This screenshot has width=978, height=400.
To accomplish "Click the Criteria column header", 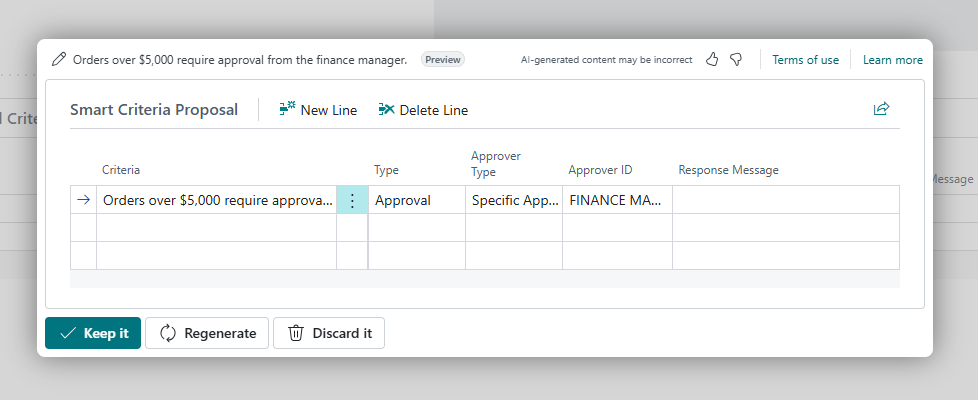I will 121,170.
